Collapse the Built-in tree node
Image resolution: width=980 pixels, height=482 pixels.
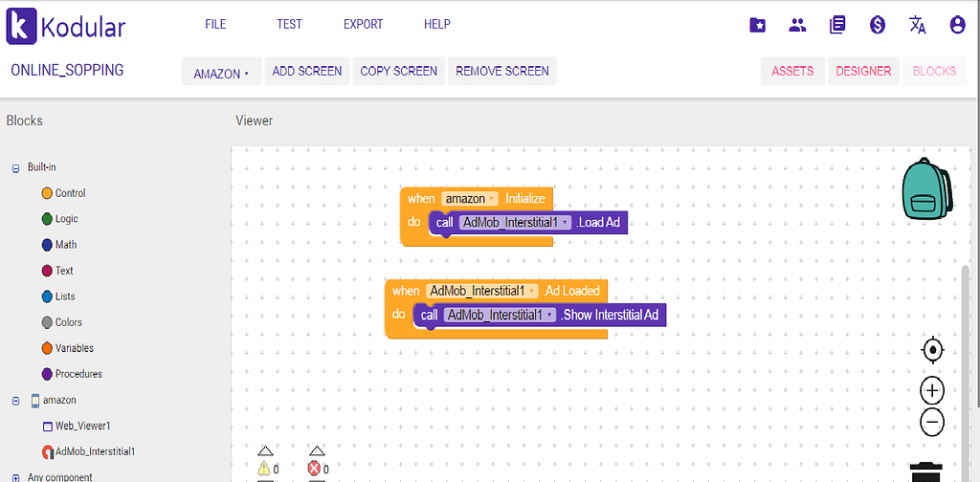pos(15,168)
